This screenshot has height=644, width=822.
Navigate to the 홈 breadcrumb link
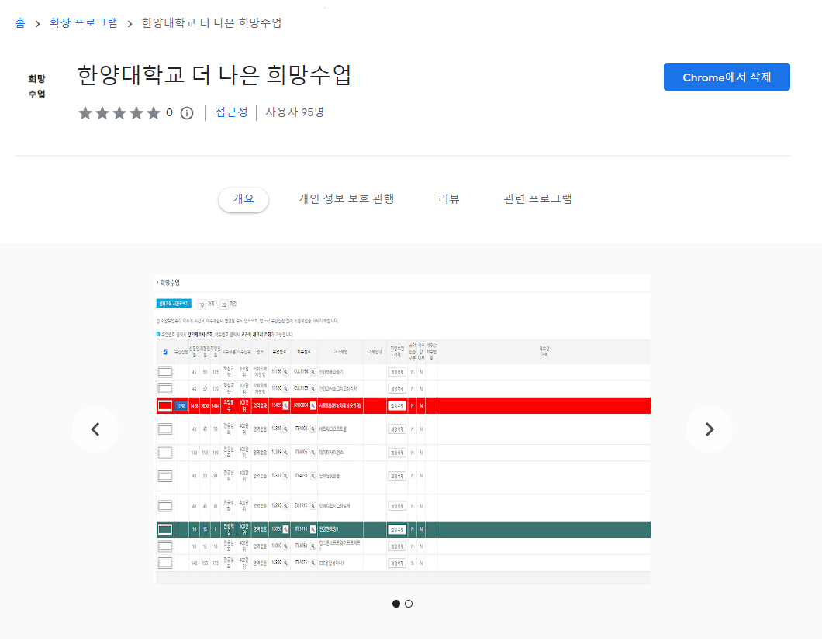point(19,22)
